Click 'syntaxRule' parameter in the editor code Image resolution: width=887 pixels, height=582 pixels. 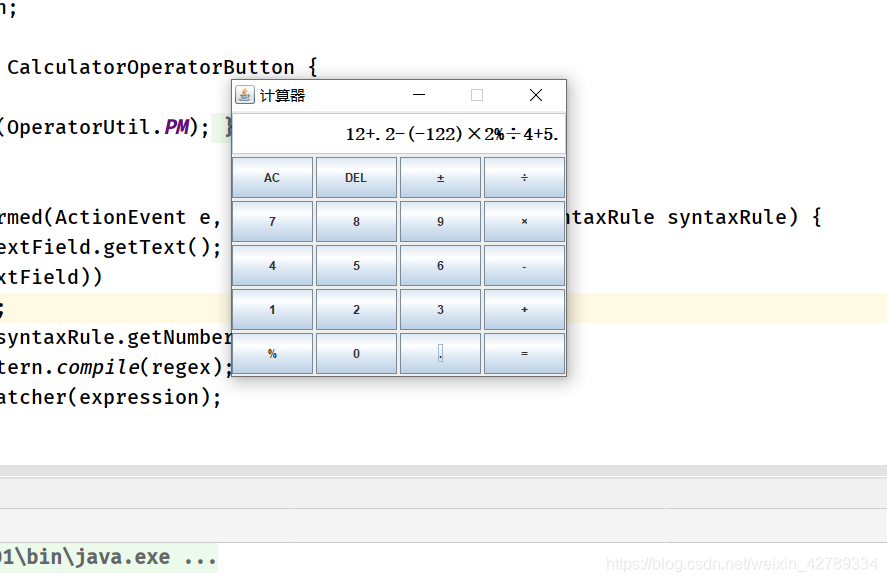coord(725,217)
